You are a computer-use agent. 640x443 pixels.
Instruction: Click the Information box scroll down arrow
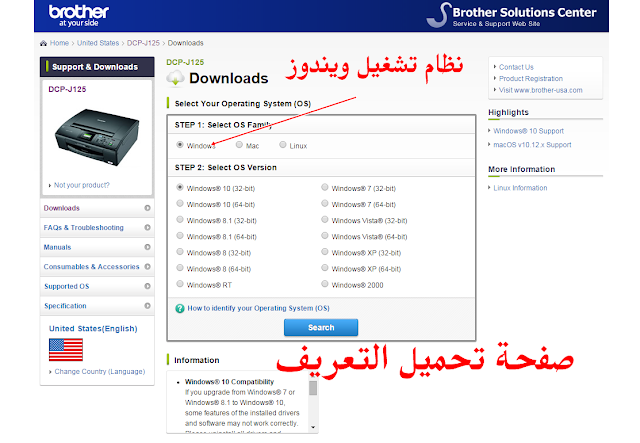click(313, 427)
